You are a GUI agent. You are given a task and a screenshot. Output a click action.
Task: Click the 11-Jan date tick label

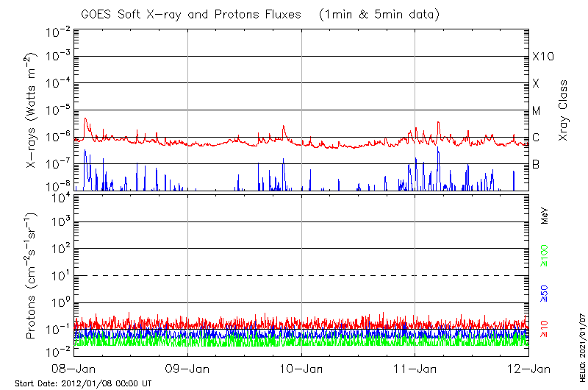tap(415, 368)
